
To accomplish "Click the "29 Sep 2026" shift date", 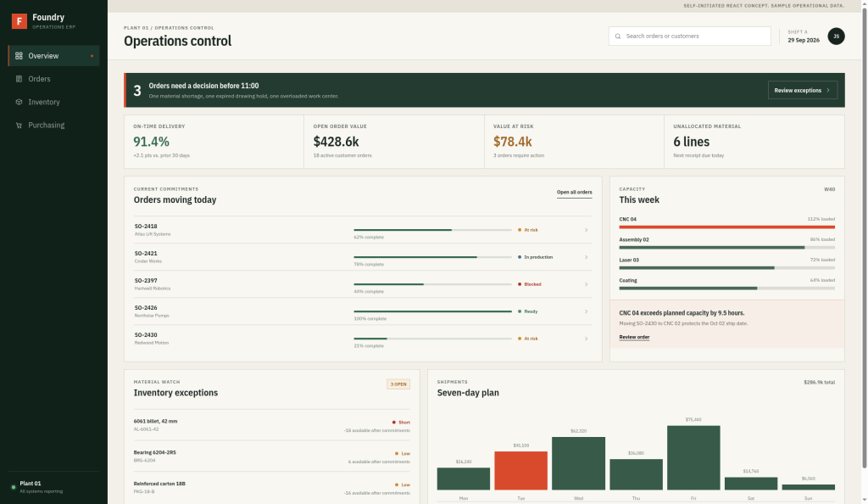I will click(x=804, y=41).
